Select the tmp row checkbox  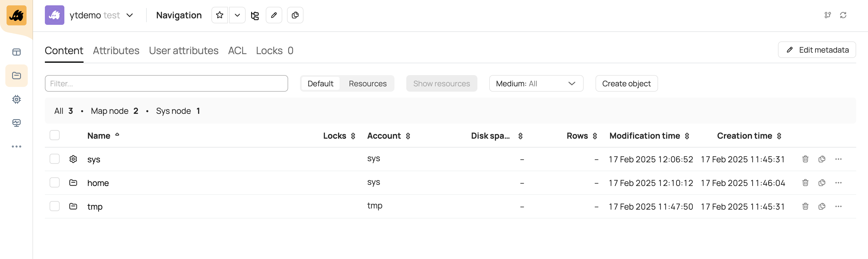tap(55, 206)
